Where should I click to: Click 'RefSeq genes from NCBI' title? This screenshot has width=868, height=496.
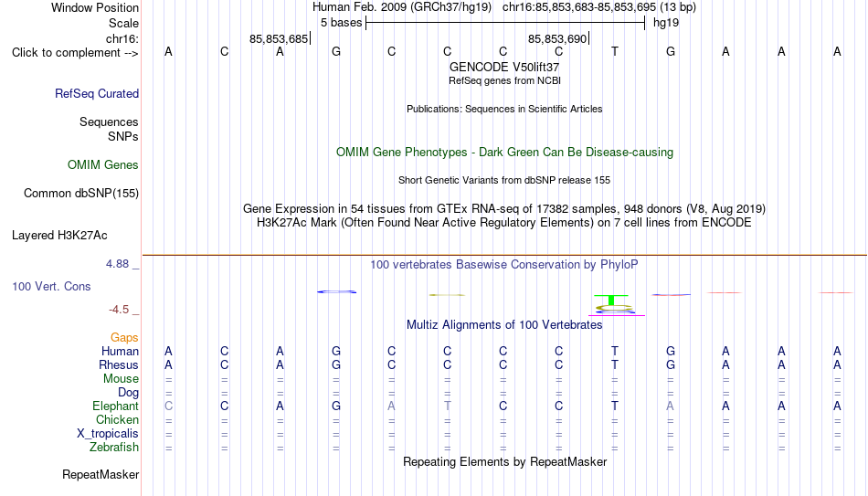tap(504, 80)
